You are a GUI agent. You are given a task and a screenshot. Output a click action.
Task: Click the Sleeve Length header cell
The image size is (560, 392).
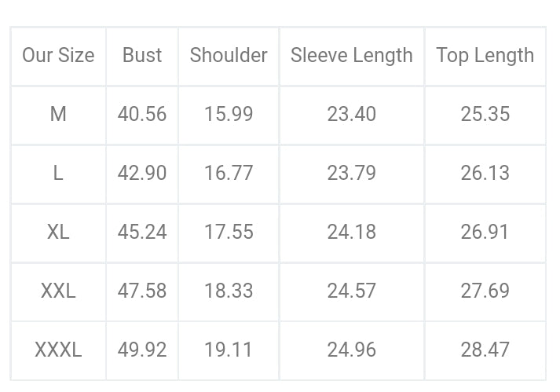click(351, 56)
